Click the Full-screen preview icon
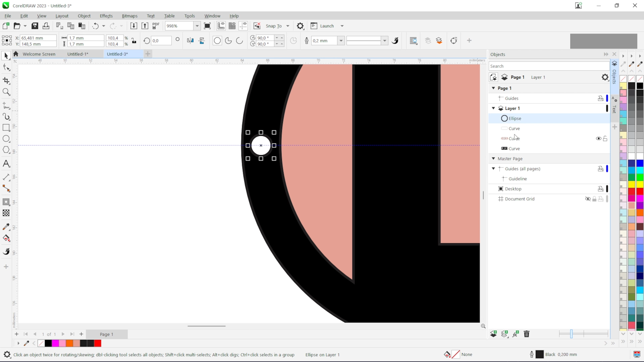 coord(207,26)
